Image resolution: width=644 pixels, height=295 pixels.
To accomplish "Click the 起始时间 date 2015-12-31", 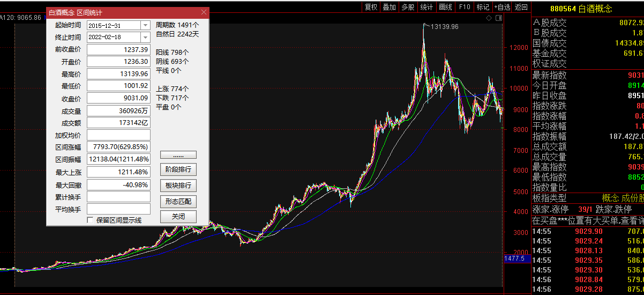I will [114, 25].
